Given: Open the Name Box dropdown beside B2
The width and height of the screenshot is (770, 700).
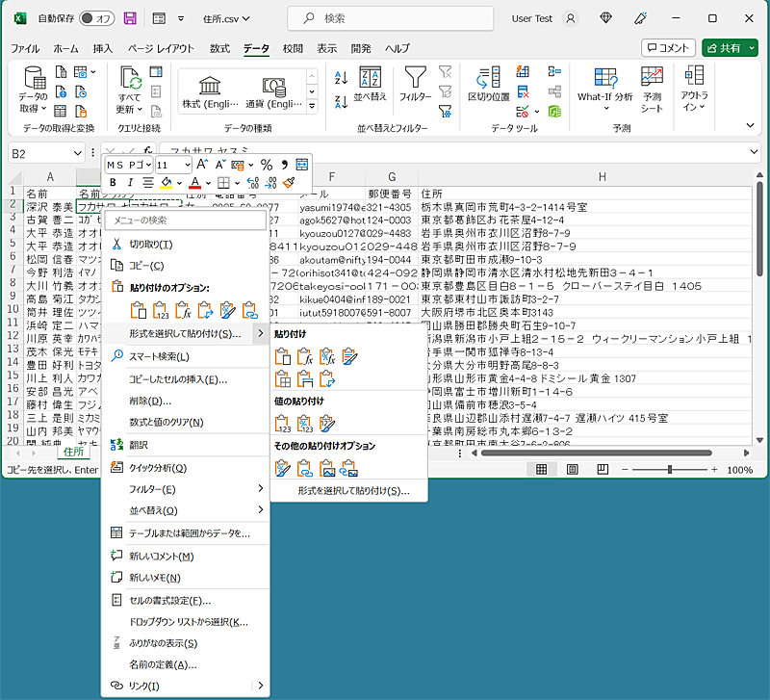Looking at the screenshot, I should click(78, 154).
